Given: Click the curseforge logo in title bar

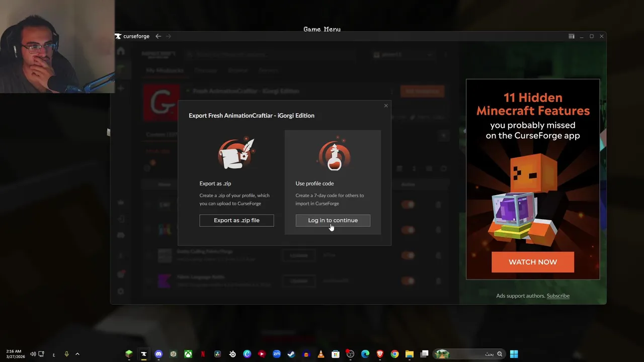Looking at the screenshot, I should click(132, 36).
